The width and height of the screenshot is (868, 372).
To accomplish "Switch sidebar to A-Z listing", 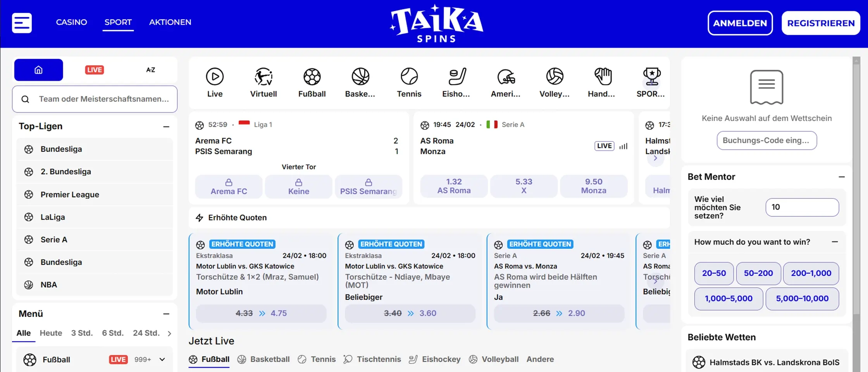I will click(x=150, y=70).
